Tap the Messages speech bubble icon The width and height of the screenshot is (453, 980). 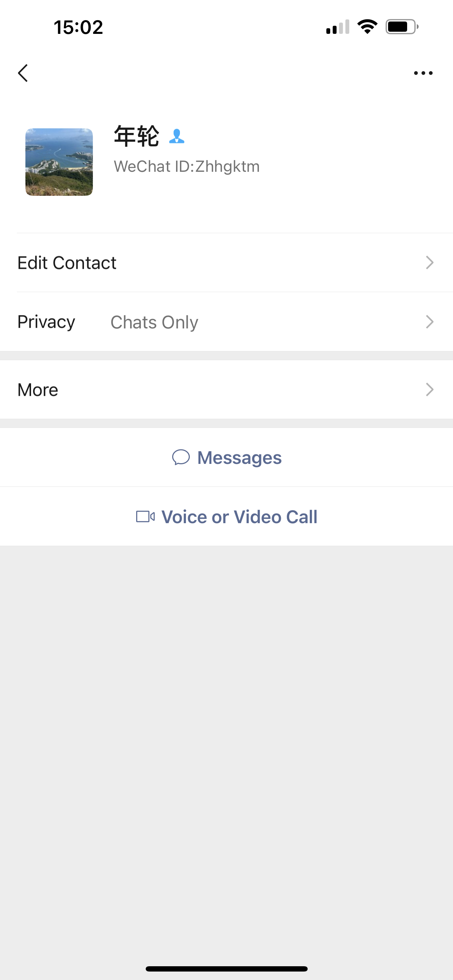tap(181, 457)
